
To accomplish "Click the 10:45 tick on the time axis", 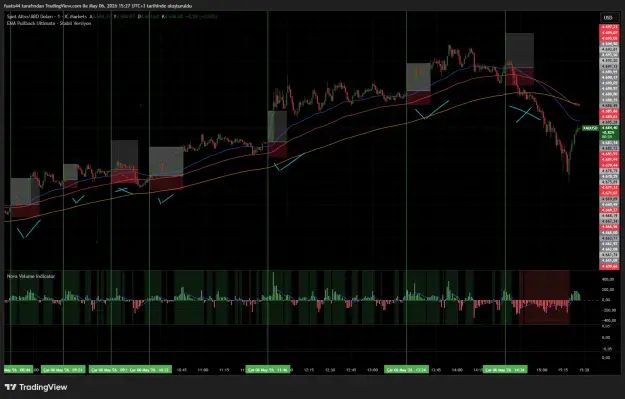I will coord(181,370).
